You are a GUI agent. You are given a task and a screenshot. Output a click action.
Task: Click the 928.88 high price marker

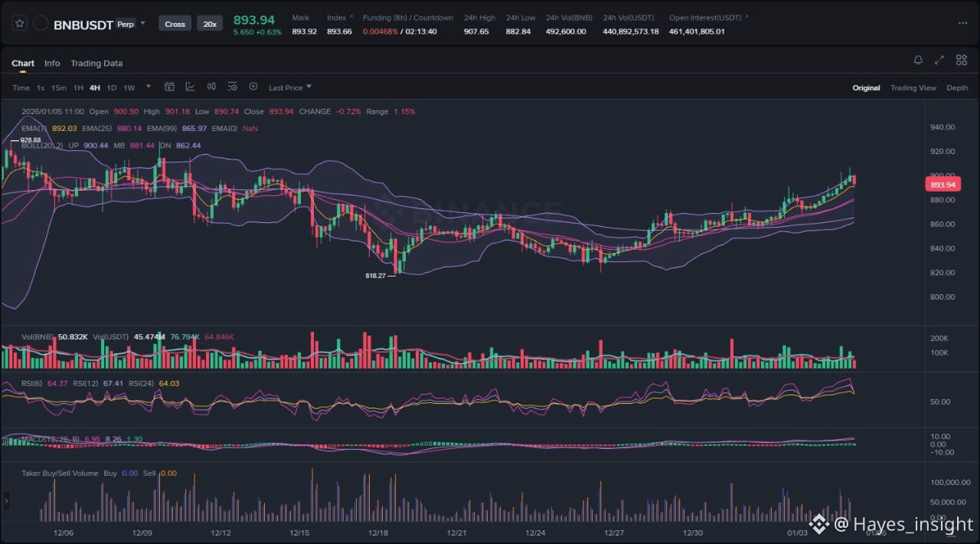click(31, 140)
